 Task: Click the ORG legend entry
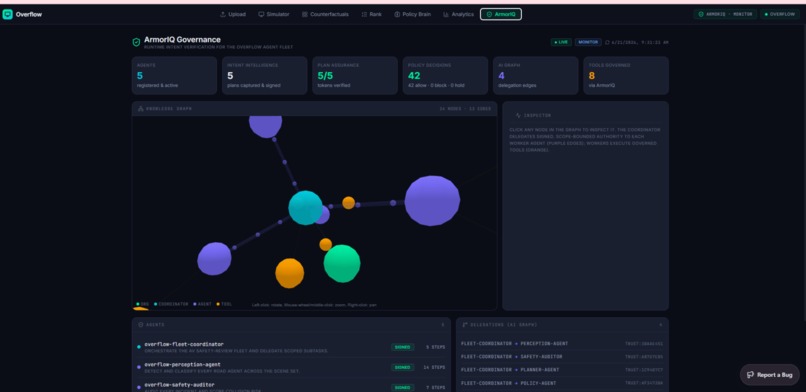pyautogui.click(x=143, y=304)
